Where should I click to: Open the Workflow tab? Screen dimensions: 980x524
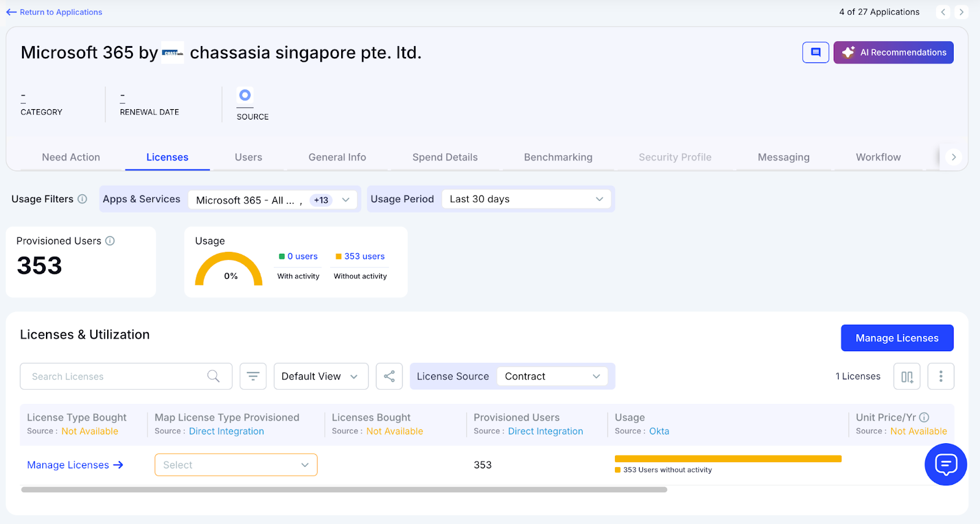878,158
